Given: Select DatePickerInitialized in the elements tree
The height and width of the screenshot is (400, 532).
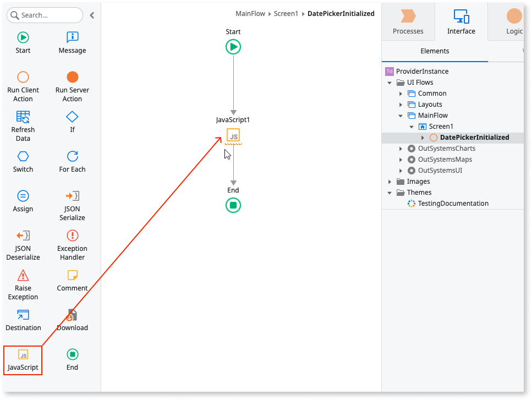Looking at the screenshot, I should (474, 137).
